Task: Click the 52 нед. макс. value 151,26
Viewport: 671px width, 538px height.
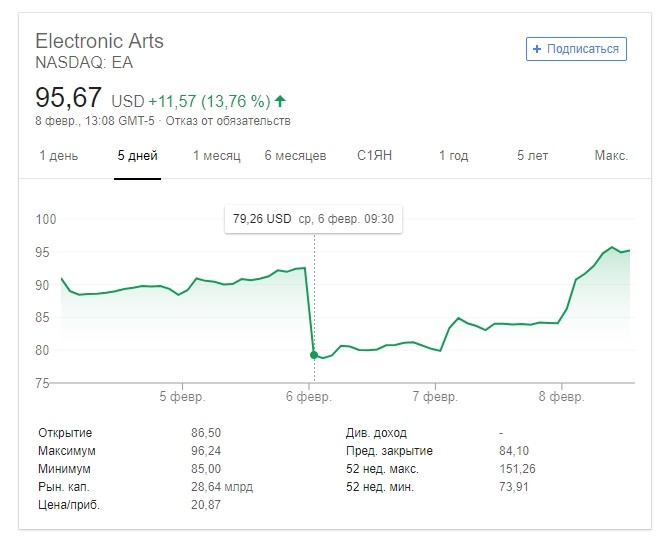Action: pos(517,469)
